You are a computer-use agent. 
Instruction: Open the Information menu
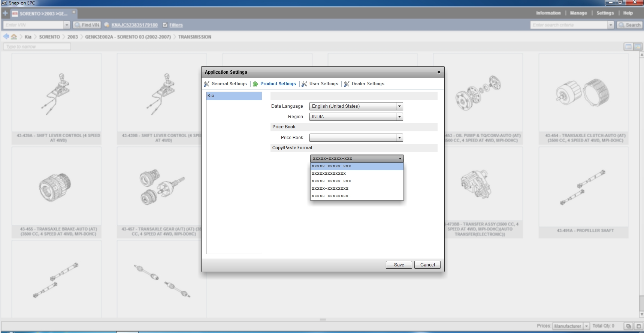click(548, 13)
